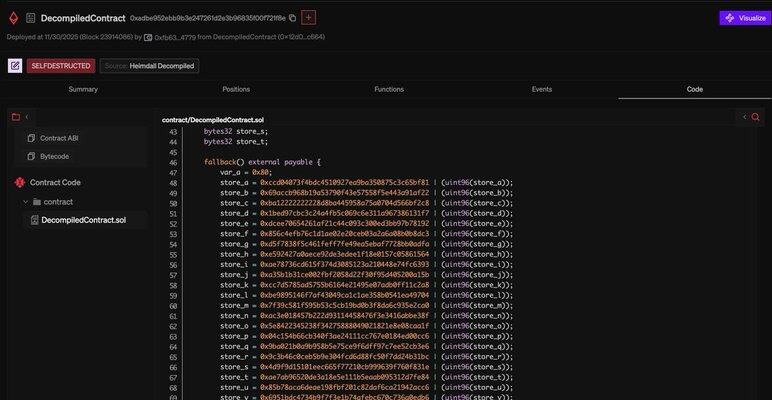
Task: Copy the contract address
Action: pyautogui.click(x=292, y=18)
